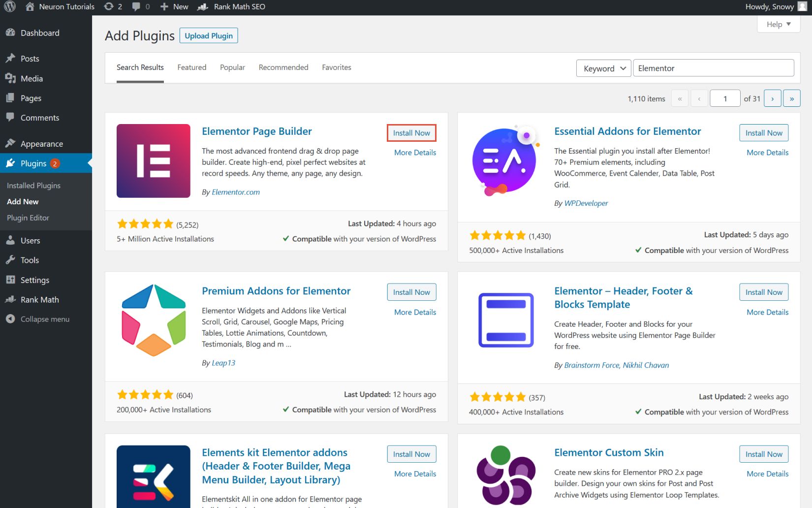Open the WordPress logo menu
812x508 pixels.
click(9, 6)
